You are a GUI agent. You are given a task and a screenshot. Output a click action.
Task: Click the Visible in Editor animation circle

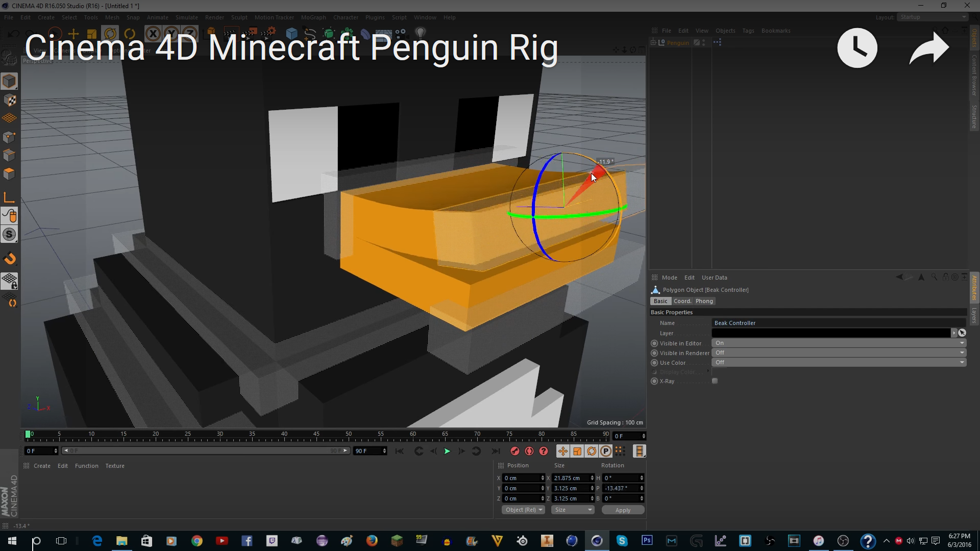(654, 343)
